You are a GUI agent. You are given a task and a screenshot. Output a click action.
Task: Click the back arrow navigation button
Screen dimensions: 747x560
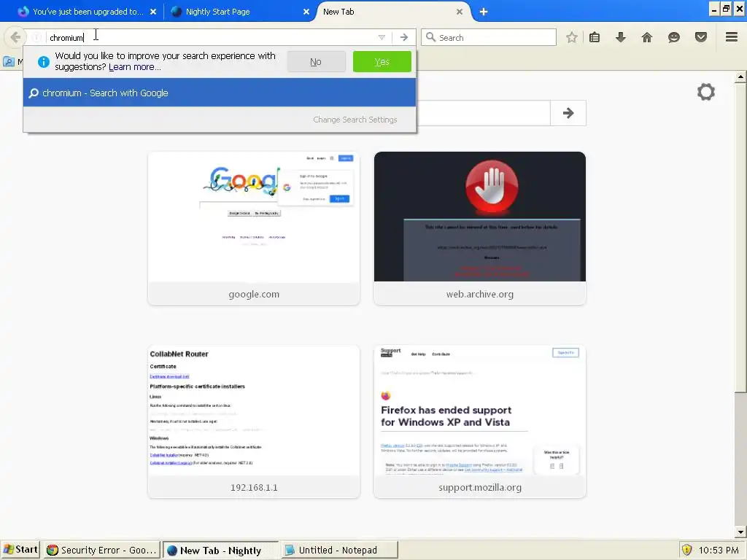coord(15,37)
